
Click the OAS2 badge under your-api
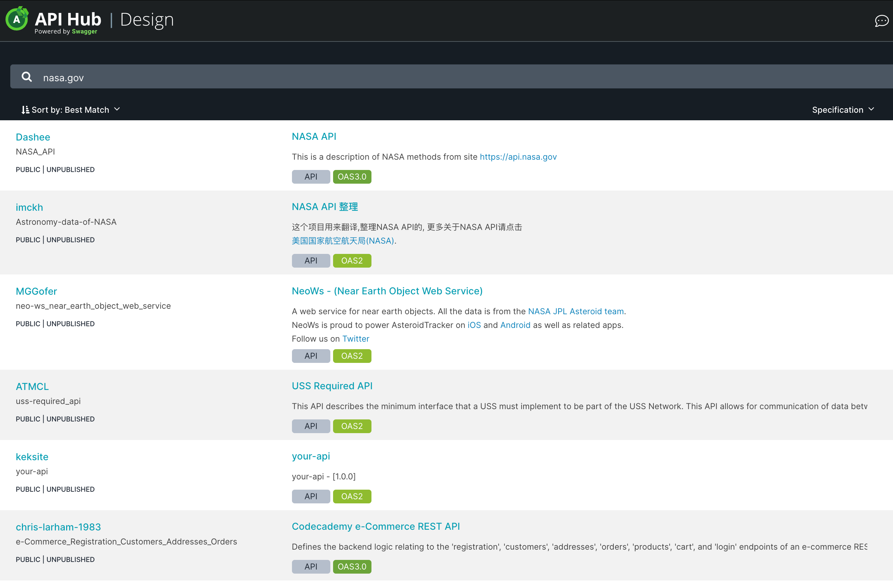[352, 497]
